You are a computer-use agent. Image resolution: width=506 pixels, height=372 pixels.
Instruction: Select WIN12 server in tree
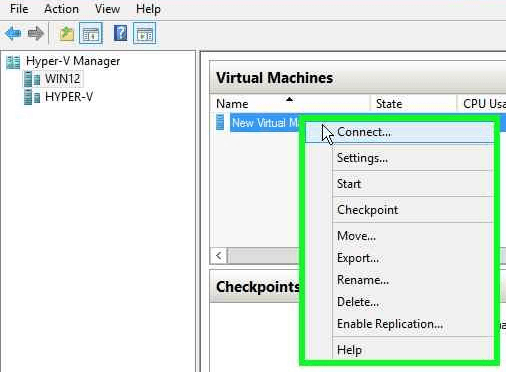(x=63, y=79)
